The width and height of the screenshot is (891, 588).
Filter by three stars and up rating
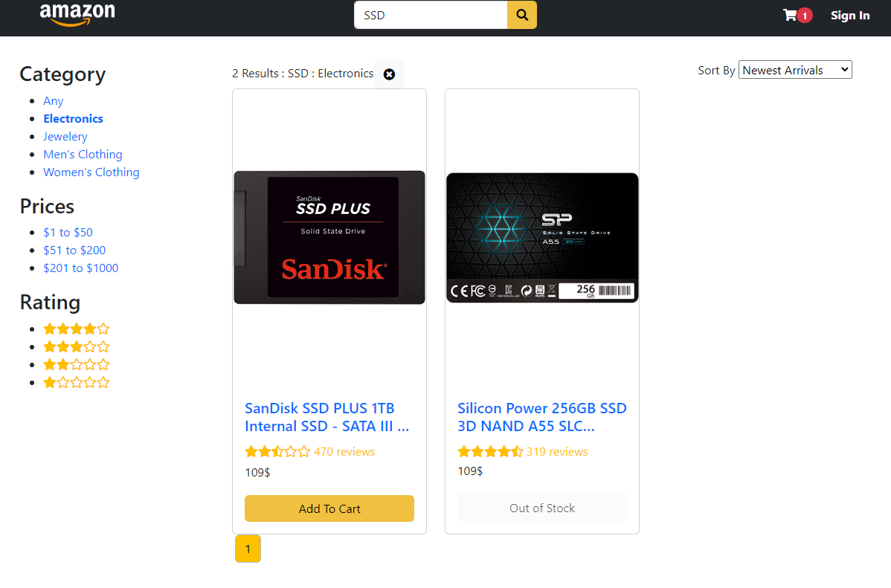click(76, 346)
